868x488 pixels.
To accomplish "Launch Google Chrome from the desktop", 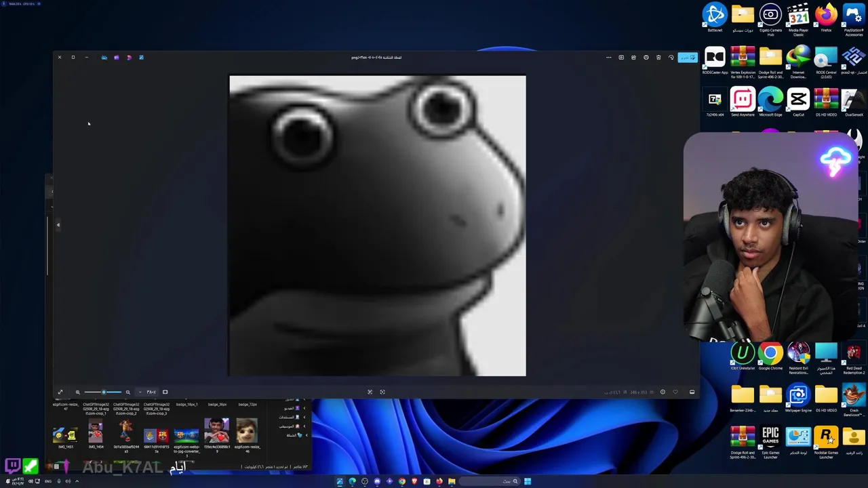I will [770, 357].
